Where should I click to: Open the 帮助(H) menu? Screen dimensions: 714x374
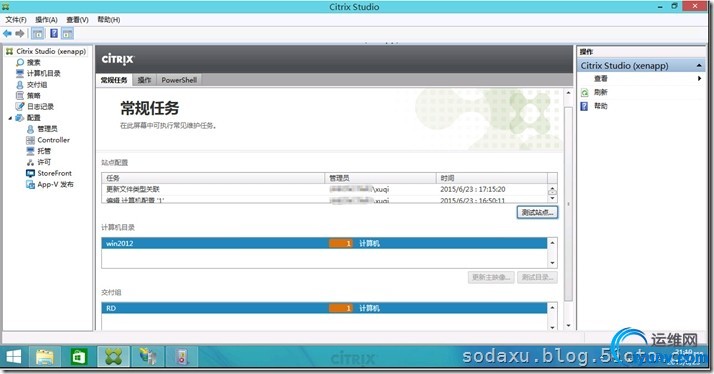pyautogui.click(x=109, y=20)
